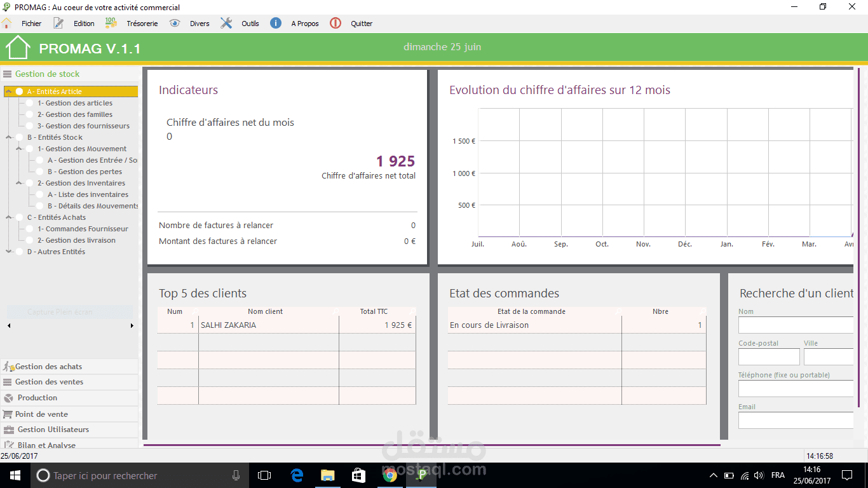Collapse the B - Entités Stock arrow
This screenshot has height=488, width=868.
click(9, 137)
